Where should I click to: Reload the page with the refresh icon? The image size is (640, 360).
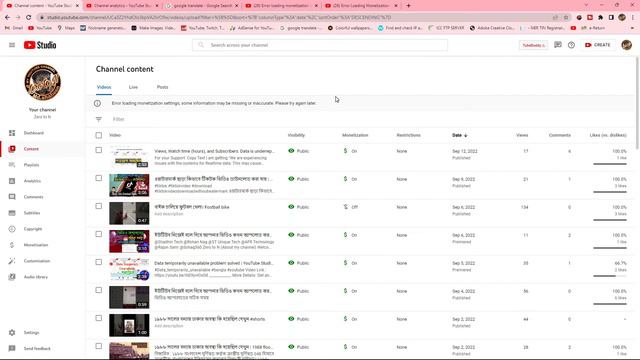point(29,18)
